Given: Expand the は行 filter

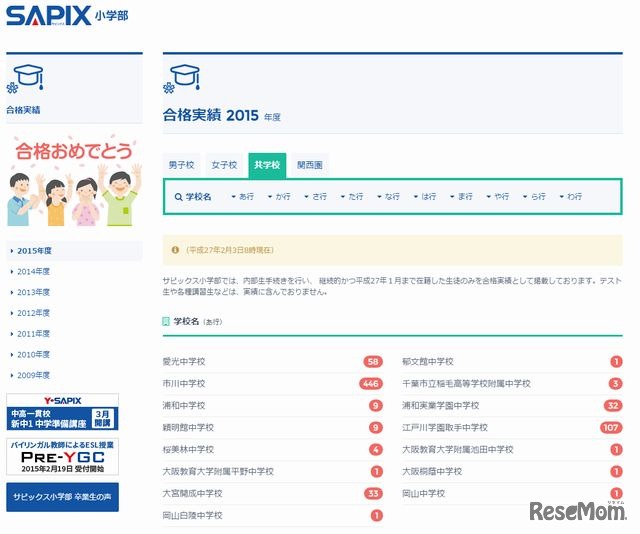Looking at the screenshot, I should pyautogui.click(x=425, y=197).
